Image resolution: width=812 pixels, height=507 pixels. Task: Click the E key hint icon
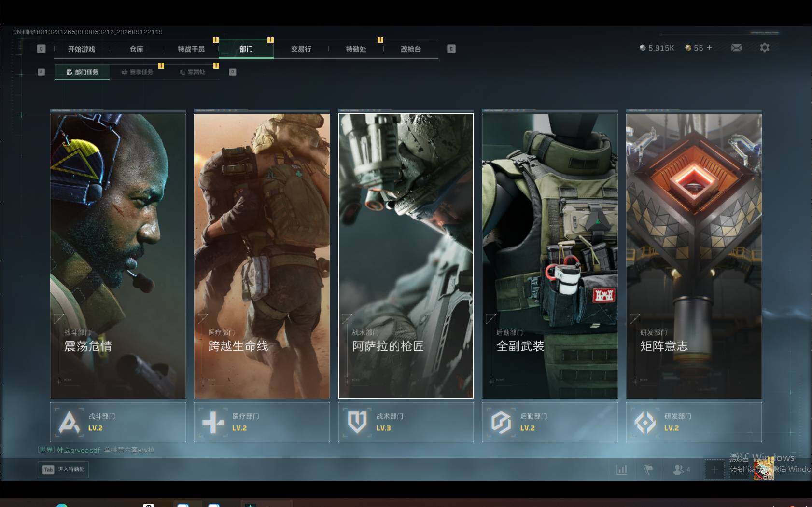[x=451, y=49]
